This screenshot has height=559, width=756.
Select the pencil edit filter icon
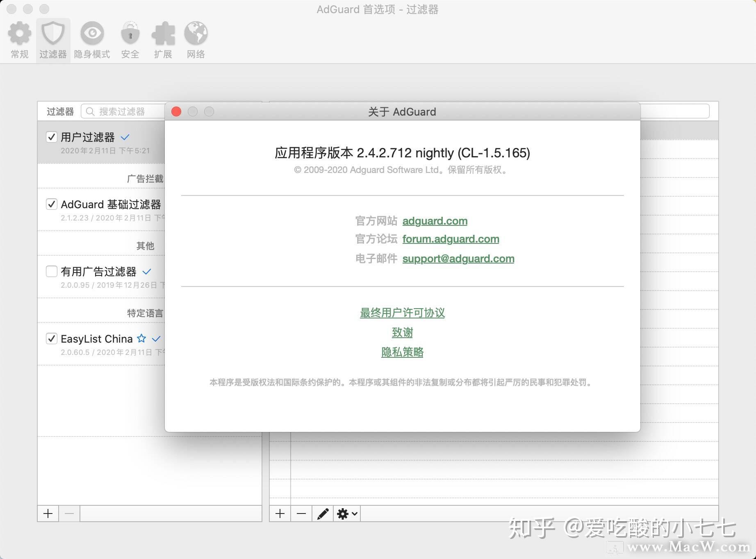click(x=323, y=514)
